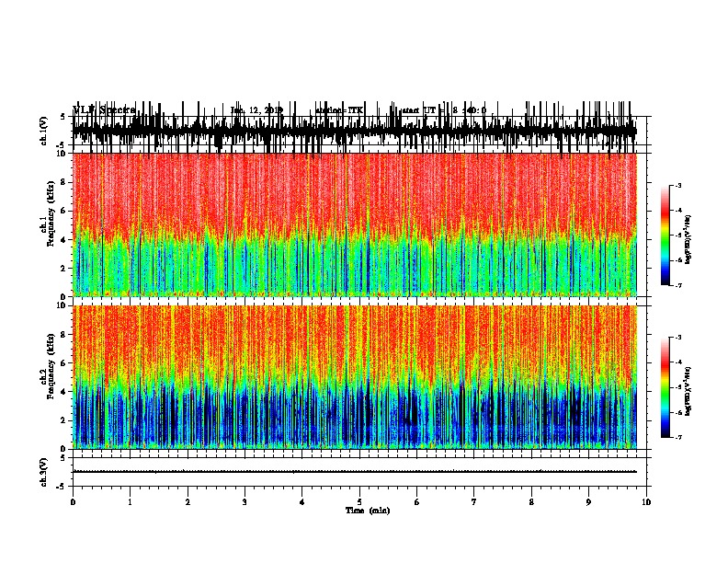Click the ch.3(V) axis label

(43, 472)
